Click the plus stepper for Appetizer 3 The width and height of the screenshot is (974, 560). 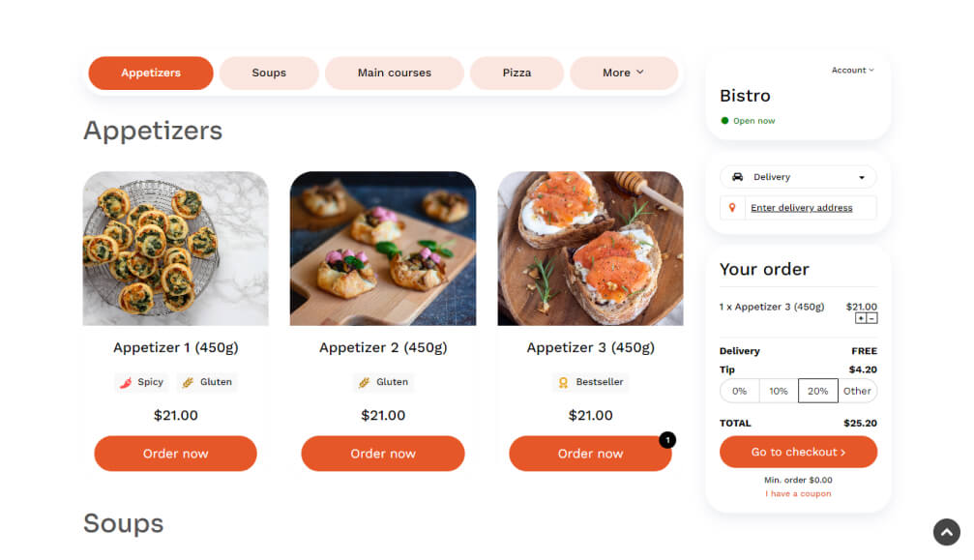click(861, 318)
